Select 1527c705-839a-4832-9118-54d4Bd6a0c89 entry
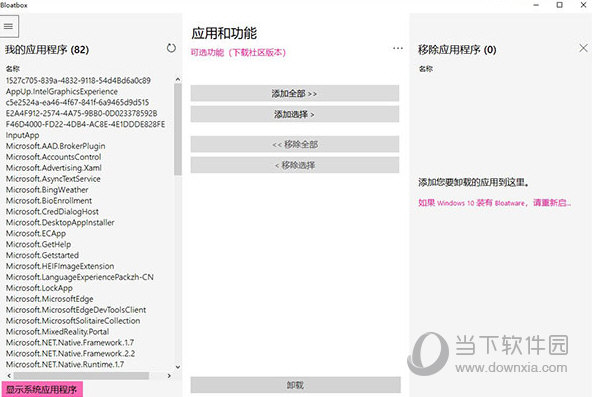Screen dimensions: 592x397 pyautogui.click(x=78, y=80)
